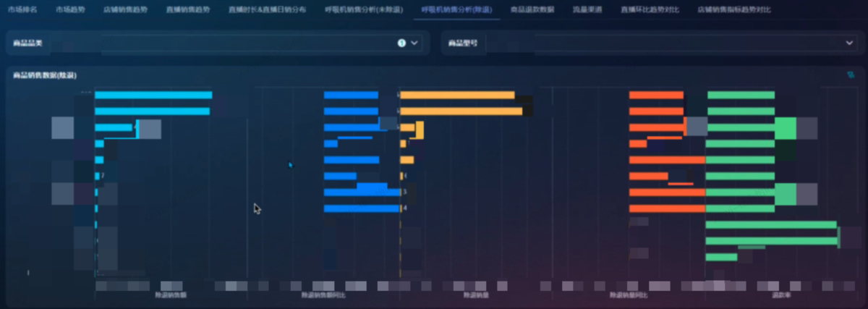
Task: Click the 退款率 axis label
Action: pos(781,295)
